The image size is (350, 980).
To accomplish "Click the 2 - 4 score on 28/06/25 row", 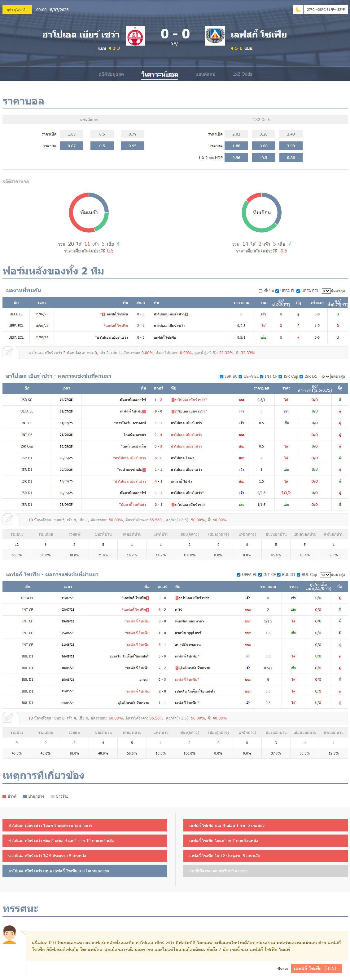I will [159, 435].
